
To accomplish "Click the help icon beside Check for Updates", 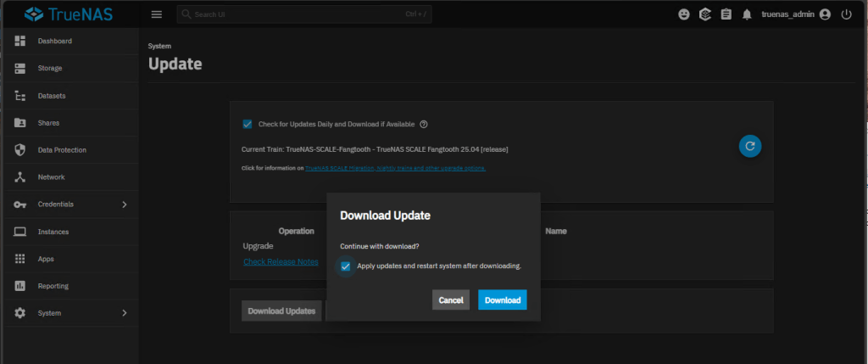I will 423,124.
